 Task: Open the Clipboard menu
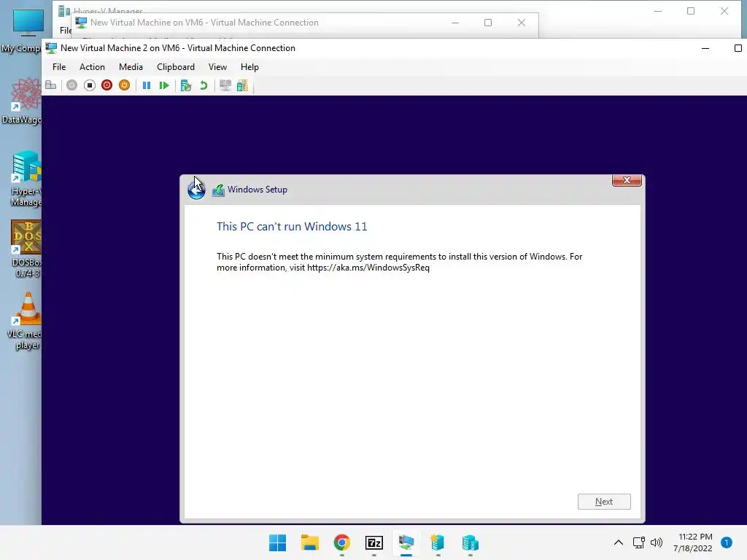pyautogui.click(x=176, y=67)
